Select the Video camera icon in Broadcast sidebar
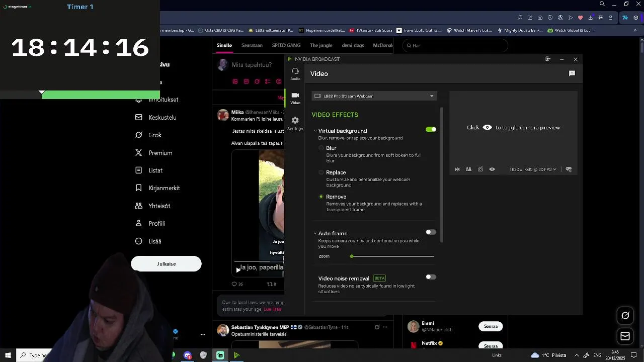 (295, 98)
